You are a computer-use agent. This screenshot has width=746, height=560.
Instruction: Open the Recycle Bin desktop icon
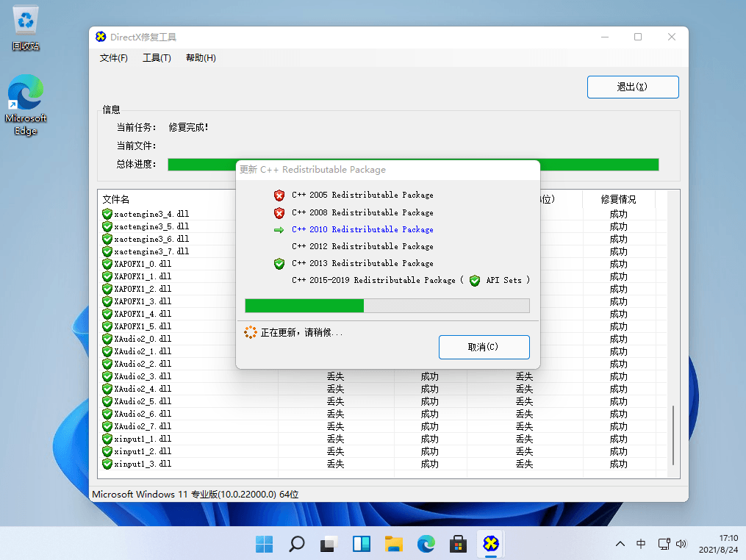click(x=26, y=28)
